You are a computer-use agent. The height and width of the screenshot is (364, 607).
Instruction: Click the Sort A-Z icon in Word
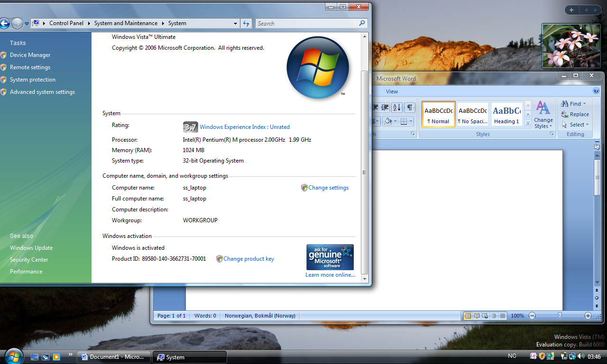[x=397, y=108]
